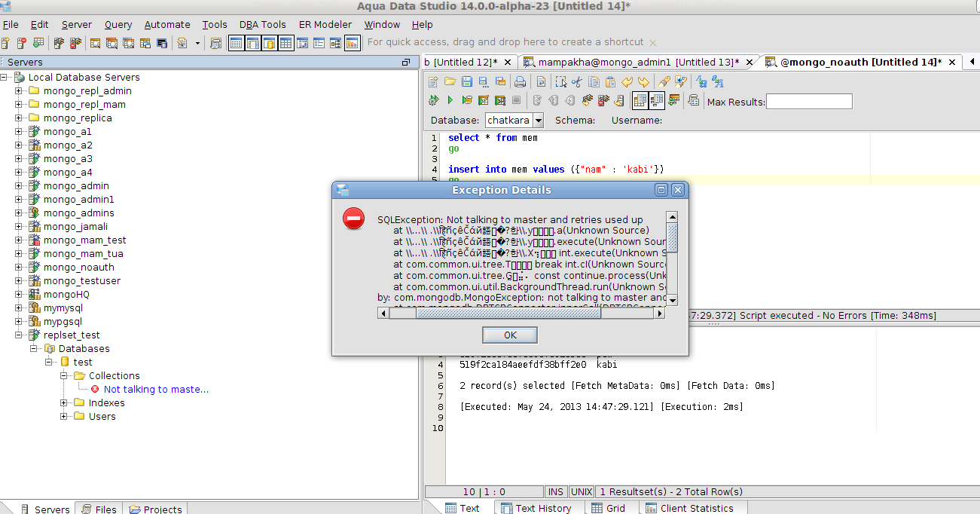980x514 pixels.
Task: Toggle the table grid view button in main toolbar
Action: click(285, 43)
